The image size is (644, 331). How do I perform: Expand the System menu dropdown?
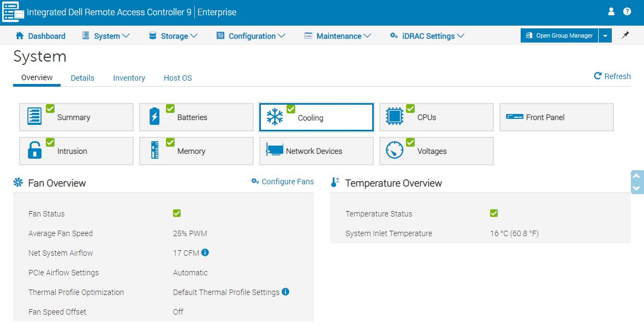[106, 36]
